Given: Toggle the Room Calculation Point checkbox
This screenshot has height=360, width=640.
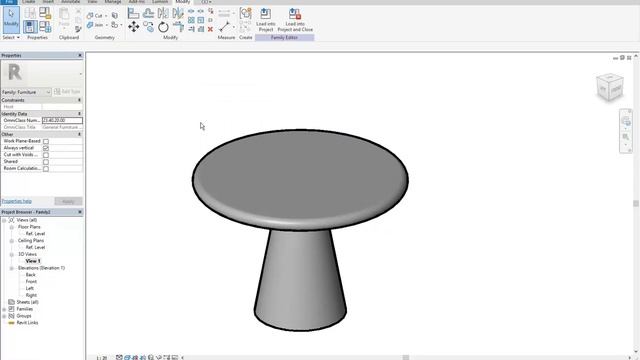Looking at the screenshot, I should click(x=46, y=169).
